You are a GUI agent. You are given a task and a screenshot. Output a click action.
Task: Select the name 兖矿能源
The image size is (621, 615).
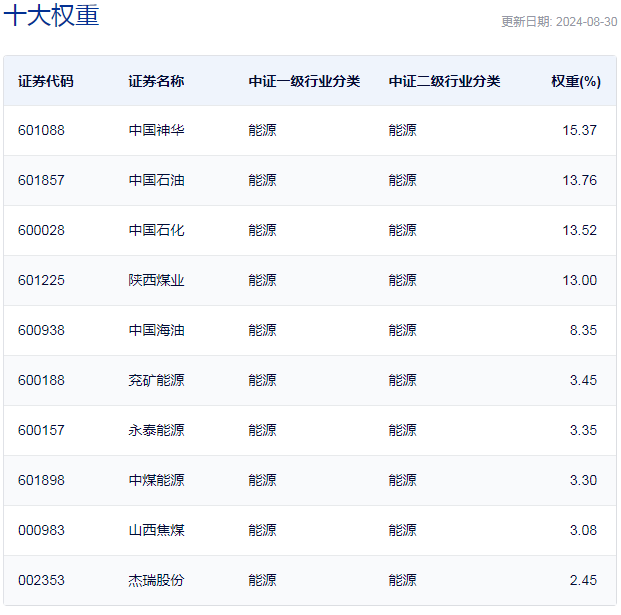pyautogui.click(x=156, y=380)
